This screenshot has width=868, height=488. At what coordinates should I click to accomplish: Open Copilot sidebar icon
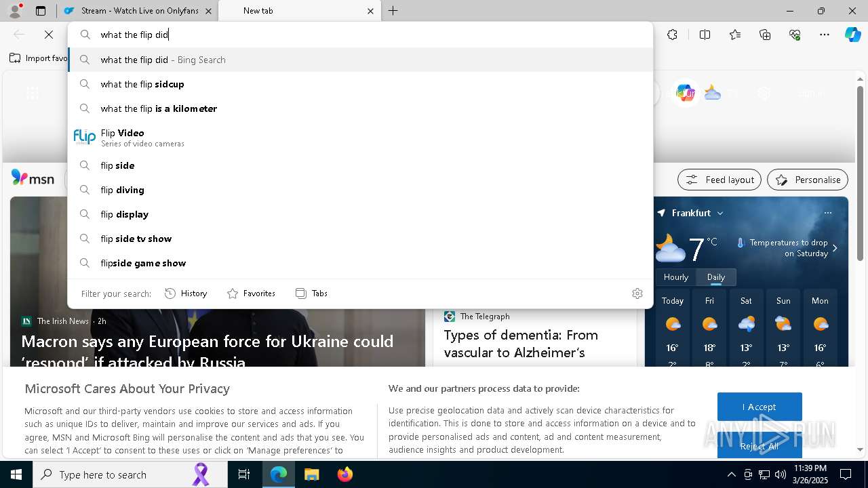[852, 35]
